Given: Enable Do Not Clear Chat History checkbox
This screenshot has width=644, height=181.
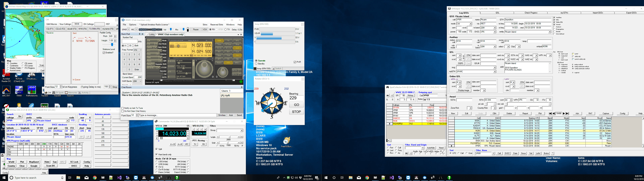Looking at the screenshot, I should (123, 111).
